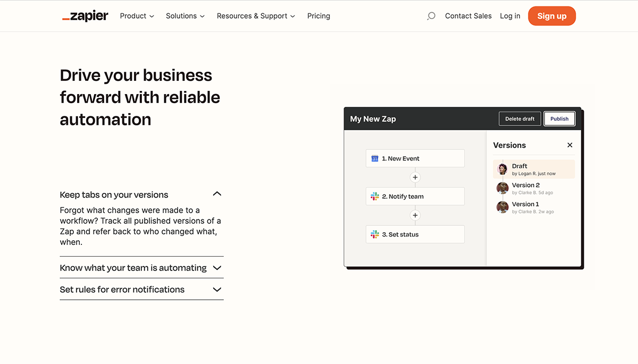This screenshot has height=364, width=638.
Task: Click the plus icon above Set status
Action: click(x=415, y=215)
